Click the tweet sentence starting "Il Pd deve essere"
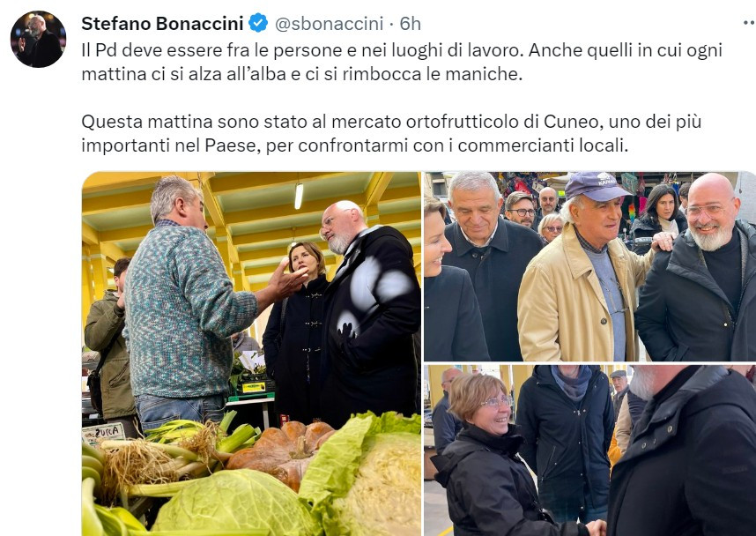The width and height of the screenshot is (756, 536). click(402, 62)
